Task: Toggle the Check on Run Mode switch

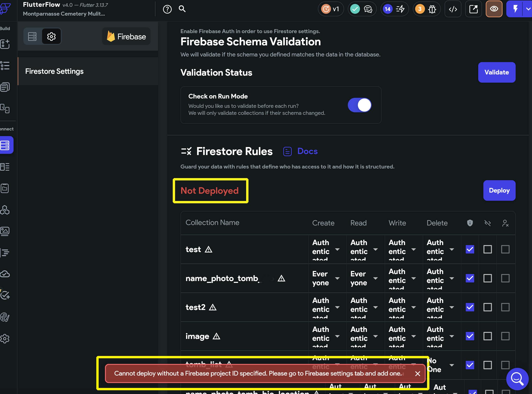Action: pyautogui.click(x=359, y=105)
